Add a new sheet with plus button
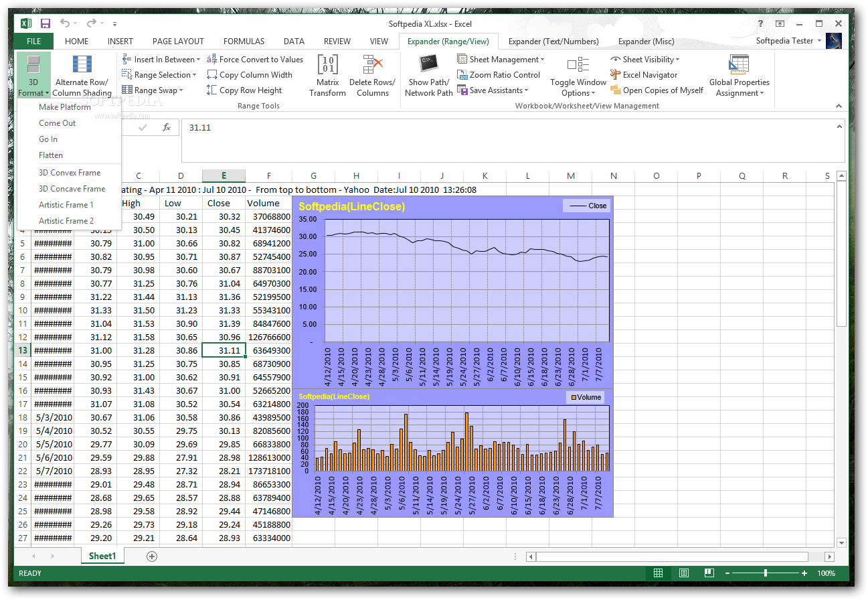The image size is (868, 600). (152, 556)
